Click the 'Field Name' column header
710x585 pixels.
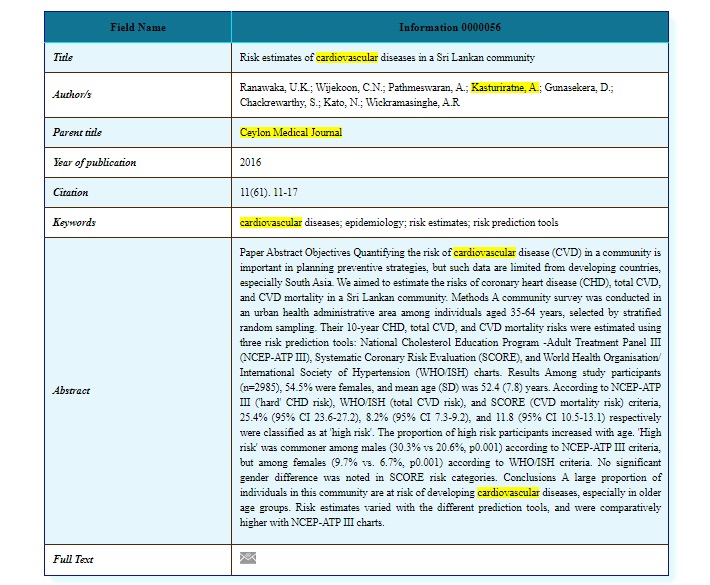[x=138, y=27]
